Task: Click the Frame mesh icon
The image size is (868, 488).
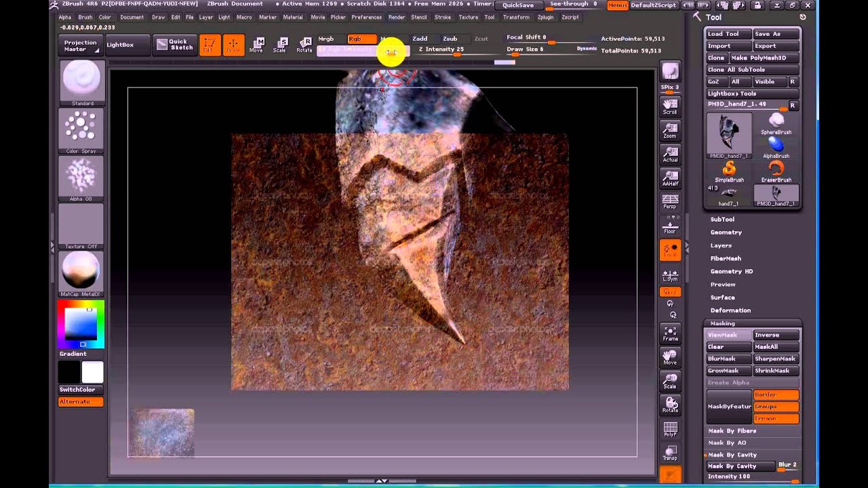Action: (670, 333)
